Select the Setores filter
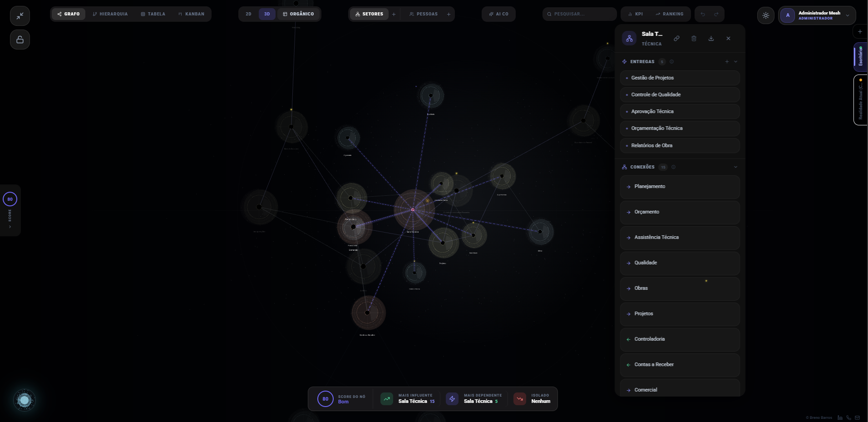Image resolution: width=868 pixels, height=422 pixels. tap(369, 14)
